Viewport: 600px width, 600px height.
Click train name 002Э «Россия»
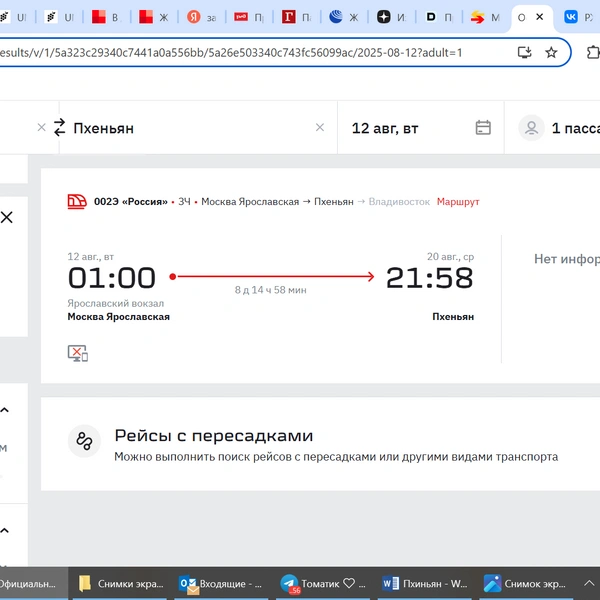pos(131,202)
